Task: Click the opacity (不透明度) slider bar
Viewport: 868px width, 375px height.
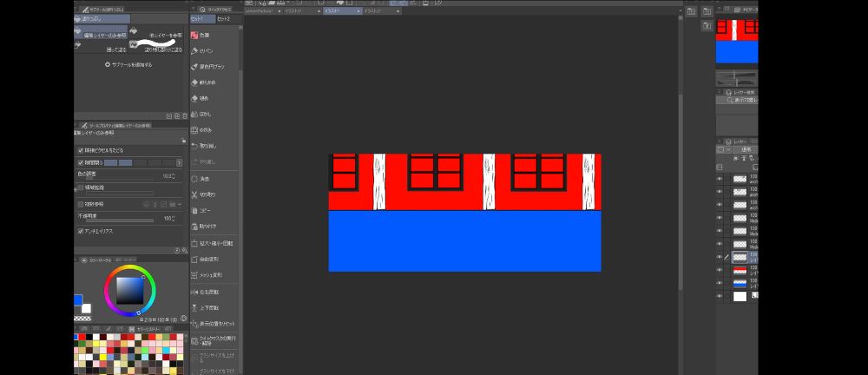Action: pyautogui.click(x=120, y=220)
